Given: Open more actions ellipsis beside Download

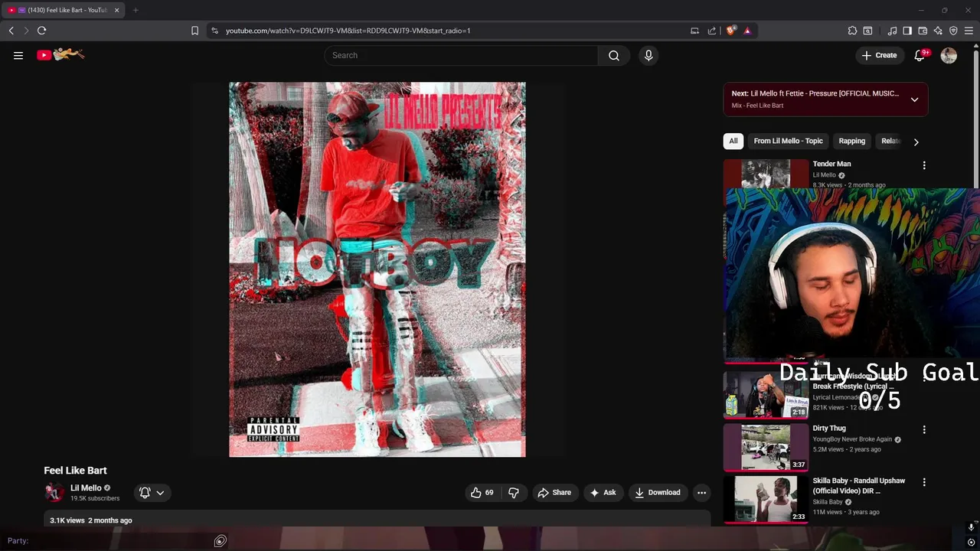Looking at the screenshot, I should [701, 493].
